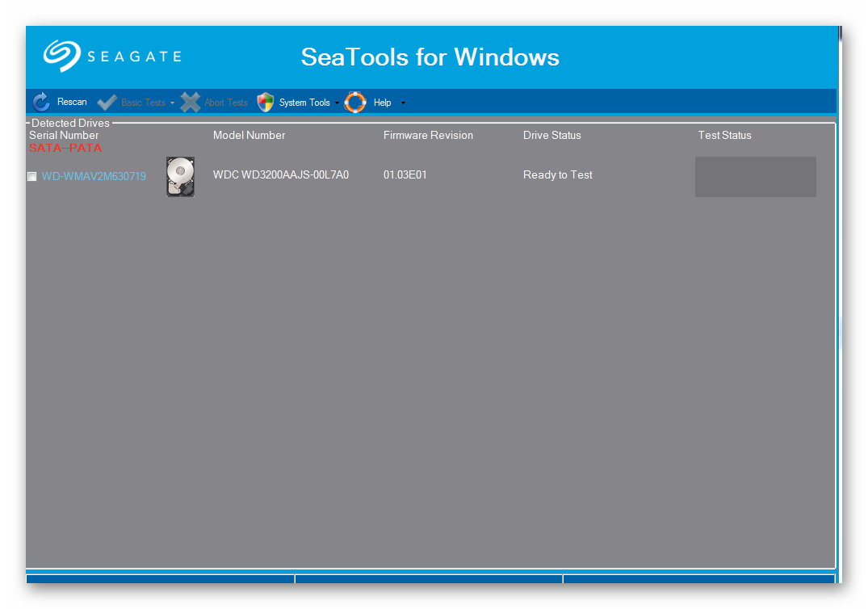Expand the System Tools dropdown arrow

pos(337,103)
